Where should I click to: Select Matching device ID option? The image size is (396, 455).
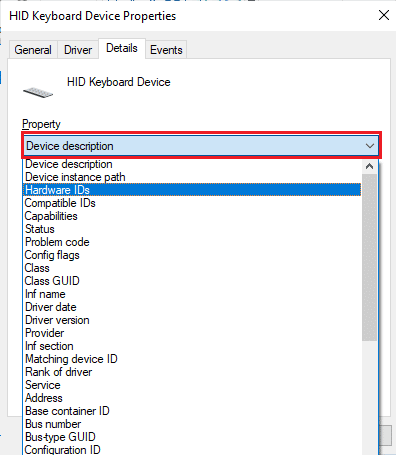pyautogui.click(x=192, y=359)
